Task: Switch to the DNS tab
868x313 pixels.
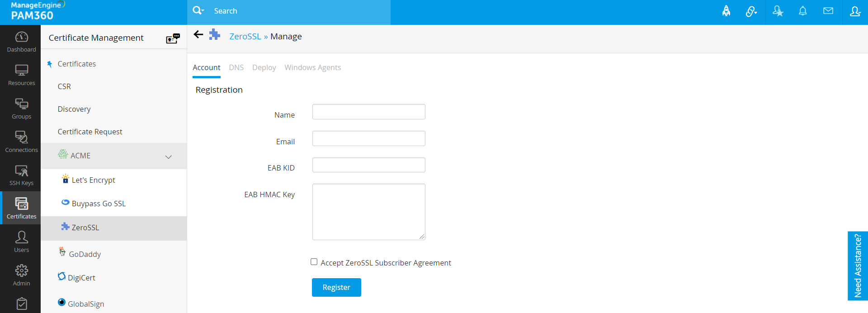Action: point(236,67)
